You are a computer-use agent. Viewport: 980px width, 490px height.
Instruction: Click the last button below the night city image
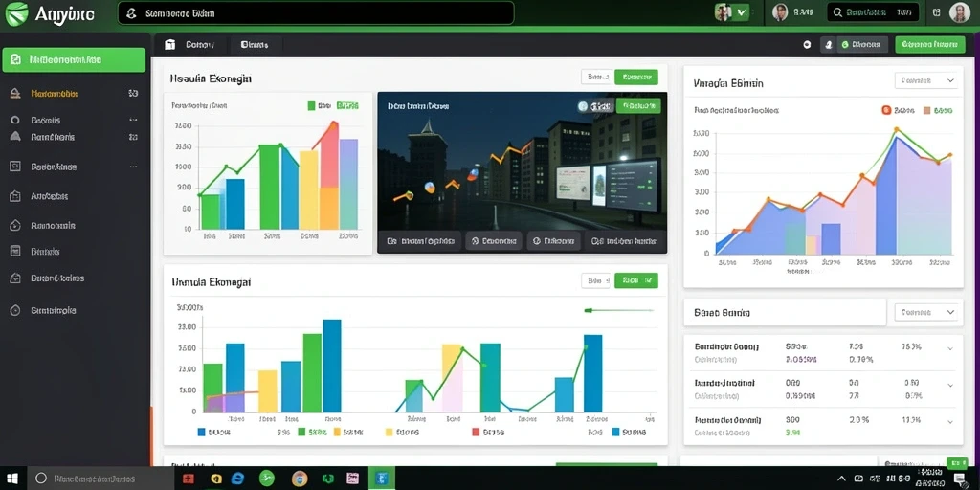click(624, 240)
